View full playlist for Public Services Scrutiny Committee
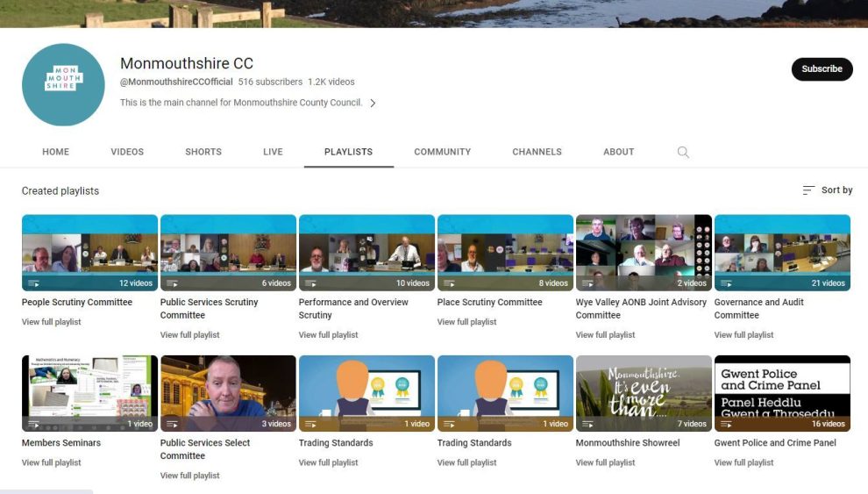 (190, 335)
